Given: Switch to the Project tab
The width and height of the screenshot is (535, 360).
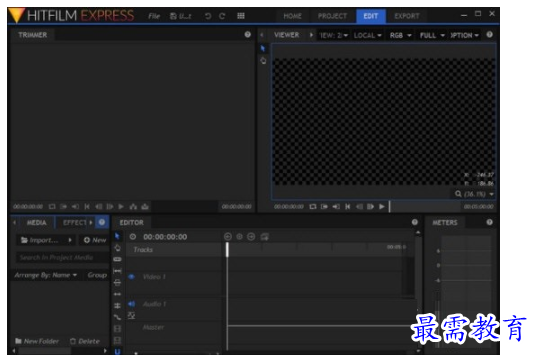Looking at the screenshot, I should 332,16.
